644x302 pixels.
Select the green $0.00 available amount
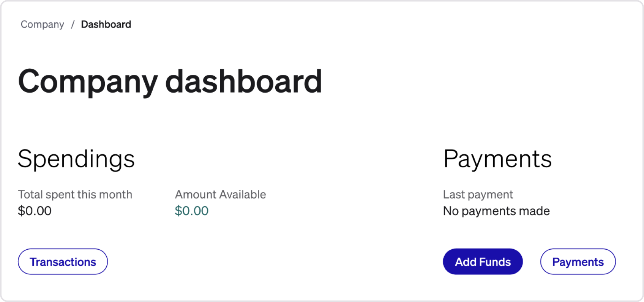[191, 211]
